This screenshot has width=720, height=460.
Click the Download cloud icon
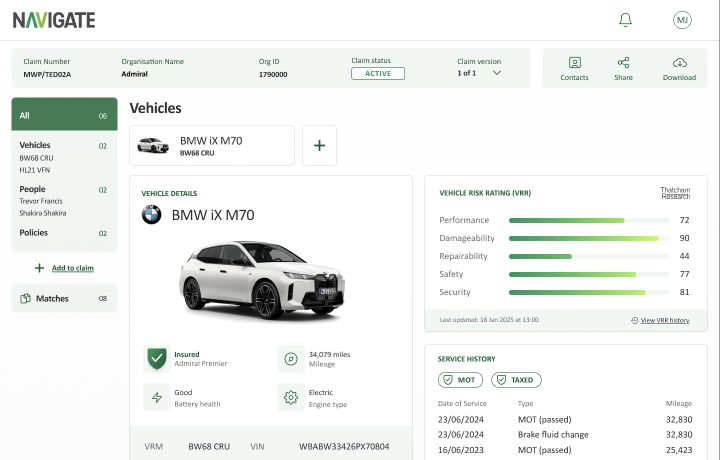click(x=680, y=62)
